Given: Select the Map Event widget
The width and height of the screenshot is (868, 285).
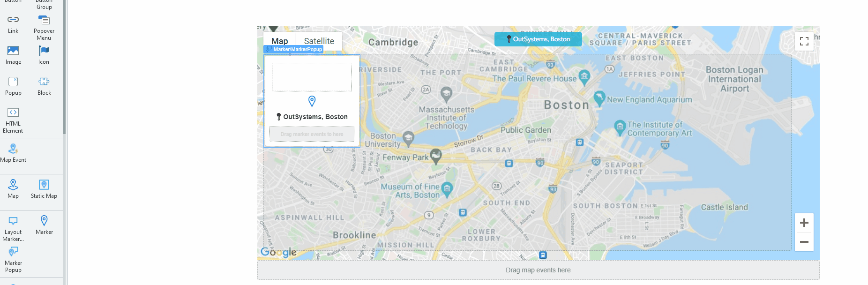Looking at the screenshot, I should (13, 153).
